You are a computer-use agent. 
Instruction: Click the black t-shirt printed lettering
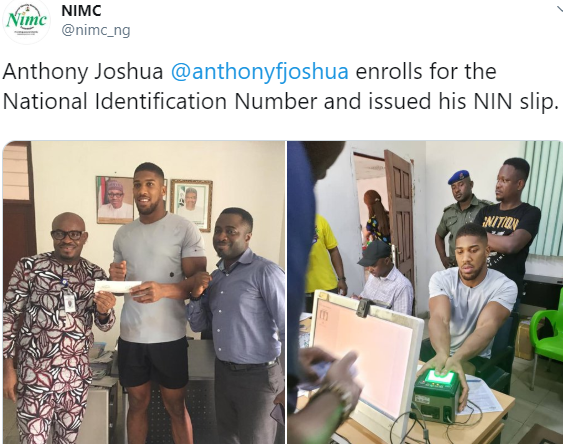pos(500,223)
